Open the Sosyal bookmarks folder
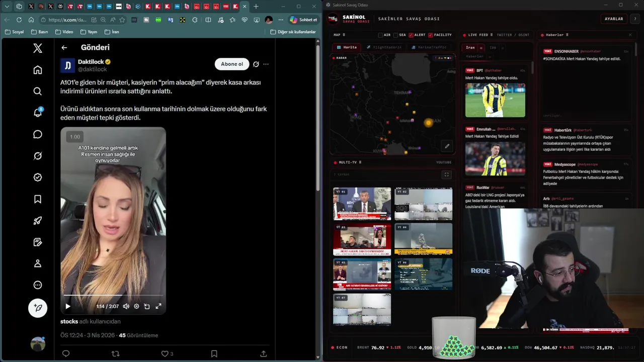Screen dimensions: 644x362 click(x=14, y=32)
